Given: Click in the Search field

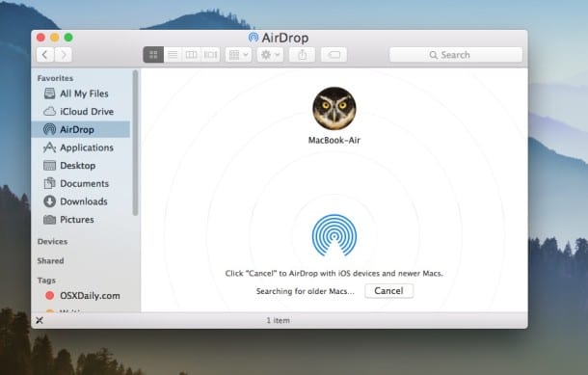Looking at the screenshot, I should pos(456,55).
